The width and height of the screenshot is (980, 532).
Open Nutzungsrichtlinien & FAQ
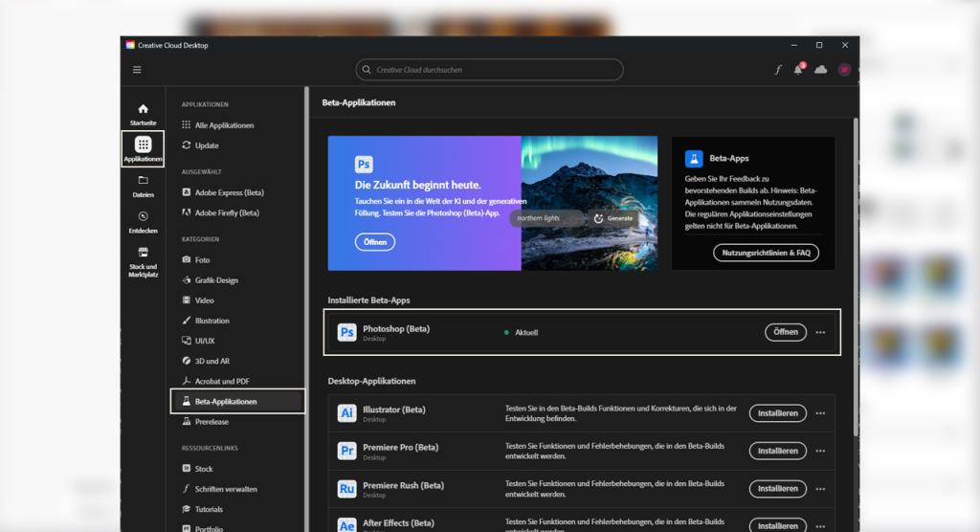766,253
